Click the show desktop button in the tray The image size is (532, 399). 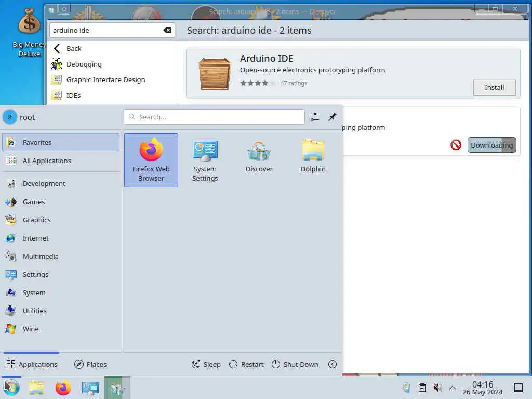click(x=518, y=388)
